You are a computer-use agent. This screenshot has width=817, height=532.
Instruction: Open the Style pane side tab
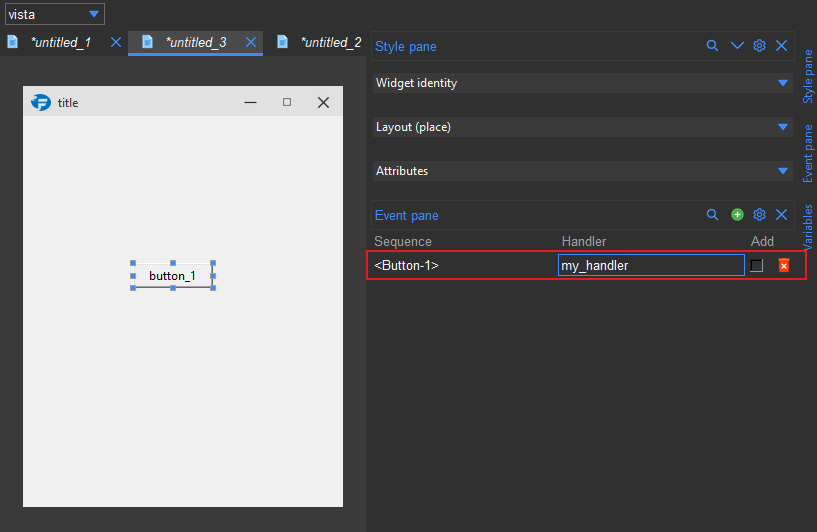point(808,76)
